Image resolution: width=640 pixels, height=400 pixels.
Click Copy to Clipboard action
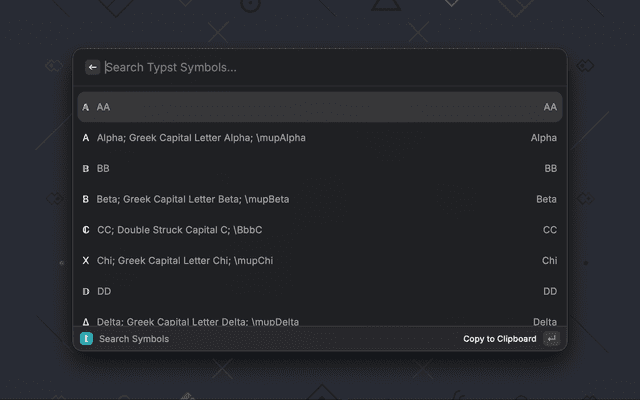(499, 339)
